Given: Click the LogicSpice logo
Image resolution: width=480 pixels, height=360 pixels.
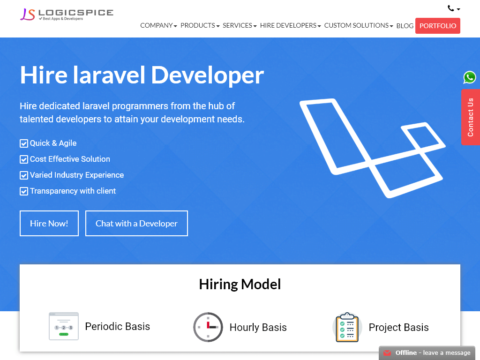Looking at the screenshot, I should pyautogui.click(x=67, y=14).
